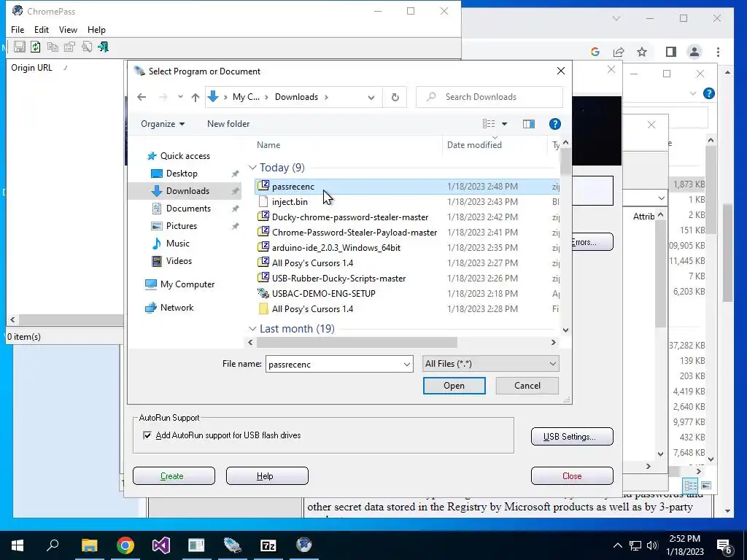Select the All Posy's Cursors 1.4 folder

tap(407, 309)
